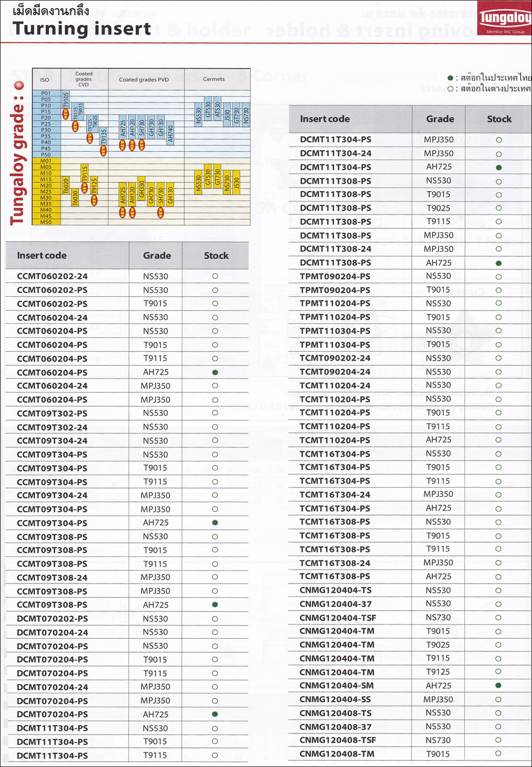
Task: Click the yellow T6020 bar in the grade chart
Action: [x=66, y=185]
